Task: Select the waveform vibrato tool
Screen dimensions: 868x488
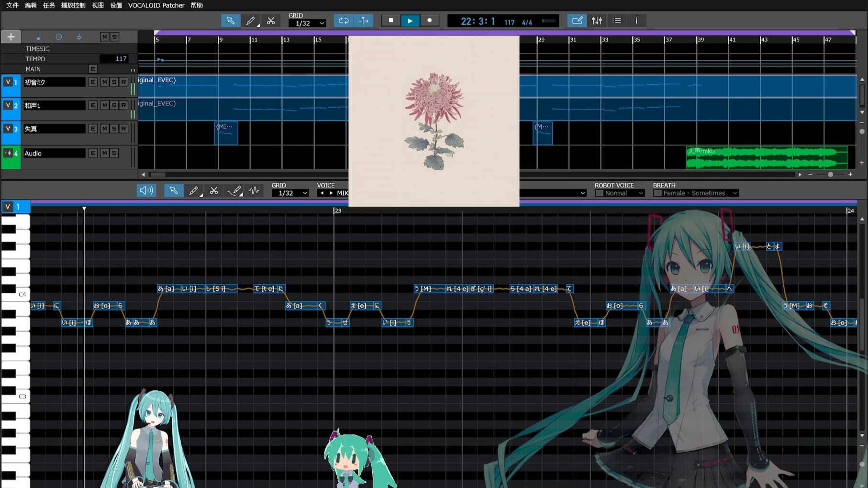Action: pos(254,190)
